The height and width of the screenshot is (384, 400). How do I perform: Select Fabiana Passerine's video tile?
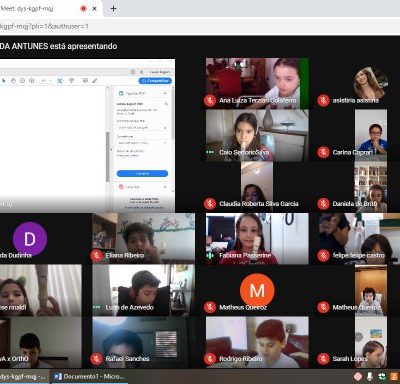coord(257,239)
